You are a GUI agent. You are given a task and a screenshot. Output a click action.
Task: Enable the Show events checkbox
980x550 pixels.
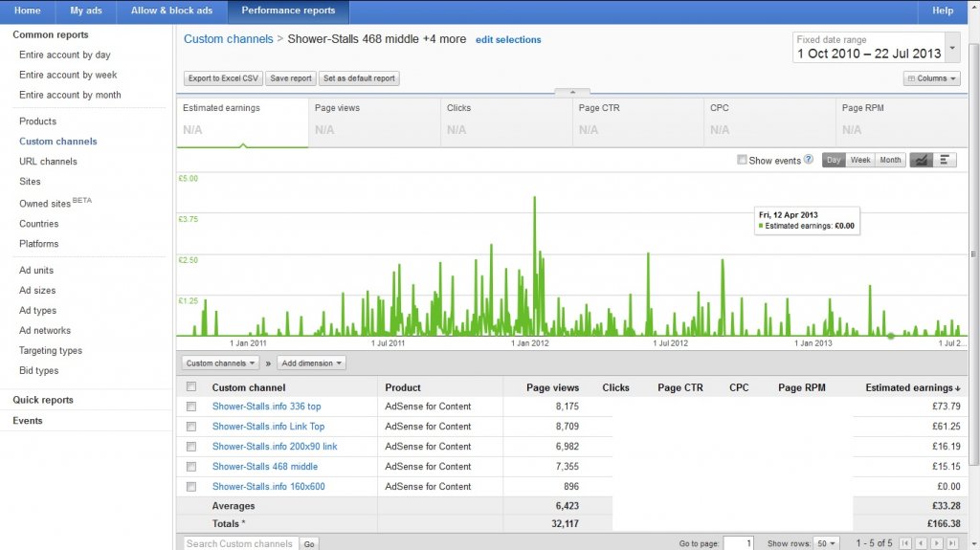click(742, 160)
